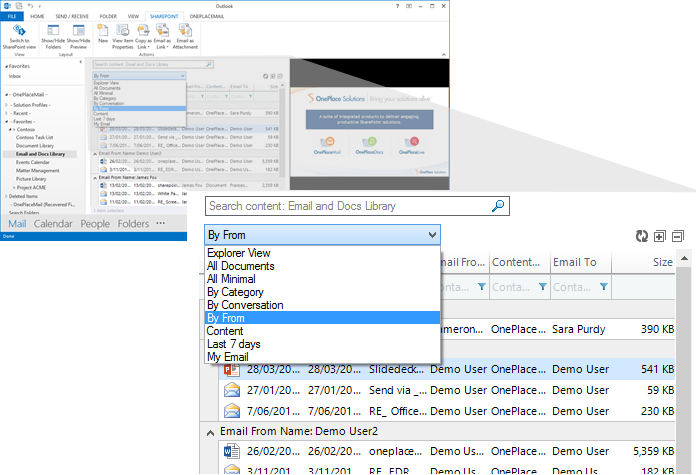This screenshot has width=696, height=475.
Task: Collapse Email From Name: Demo User2 group
Action: pos(209,432)
